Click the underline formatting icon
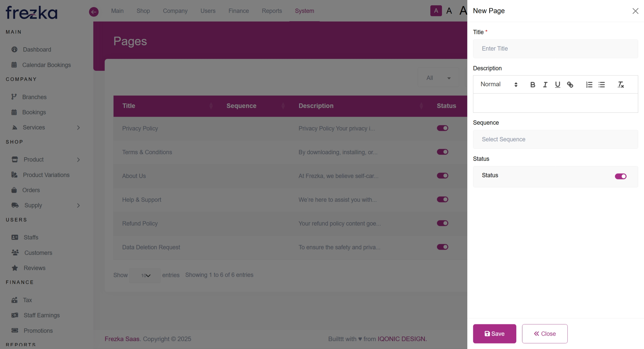The width and height of the screenshot is (644, 349). coord(557,85)
